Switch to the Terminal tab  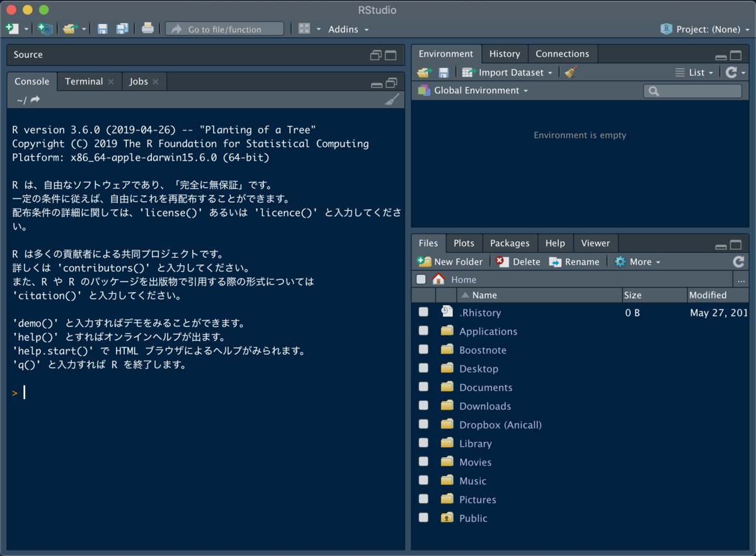pos(83,81)
